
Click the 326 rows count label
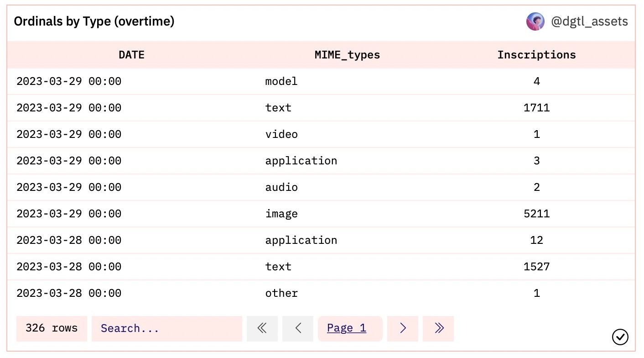tap(52, 328)
